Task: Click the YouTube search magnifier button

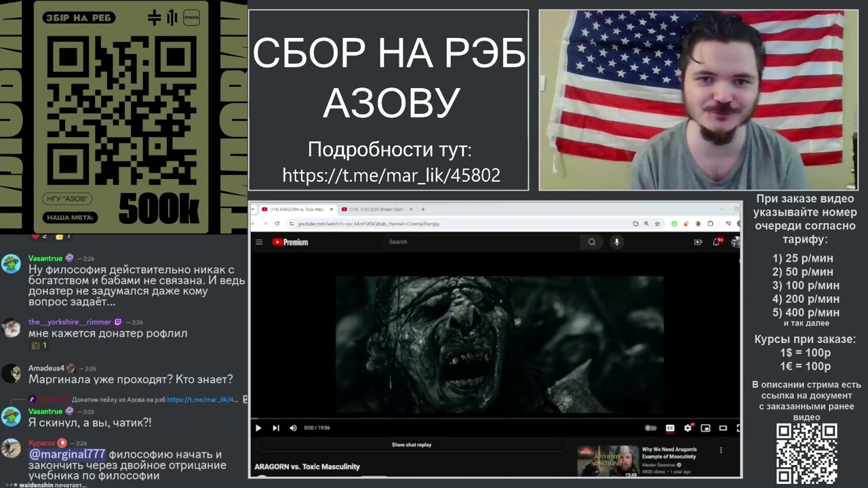Action: (x=592, y=242)
